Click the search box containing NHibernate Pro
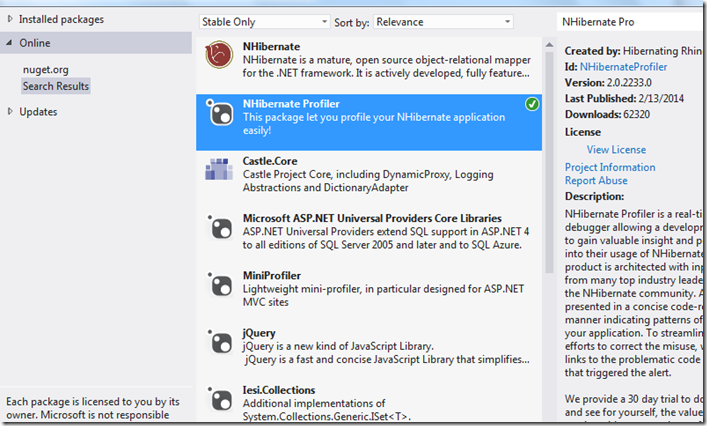 (x=631, y=22)
